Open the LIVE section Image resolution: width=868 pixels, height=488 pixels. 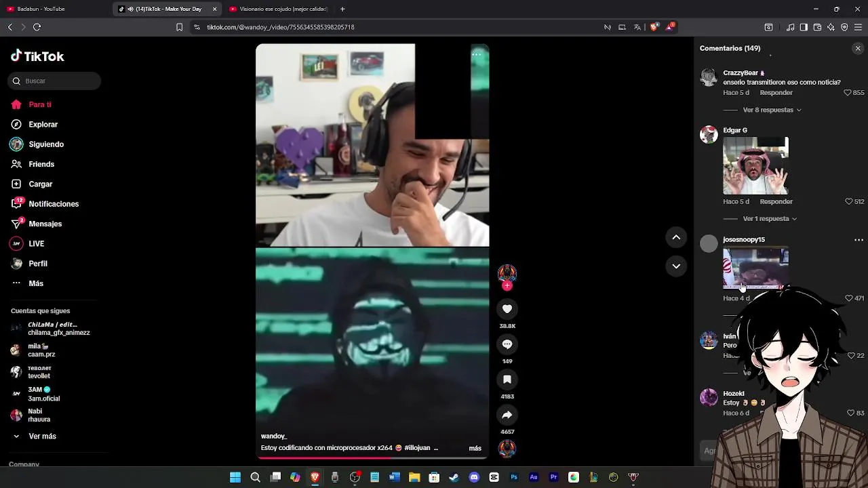tap(27, 243)
